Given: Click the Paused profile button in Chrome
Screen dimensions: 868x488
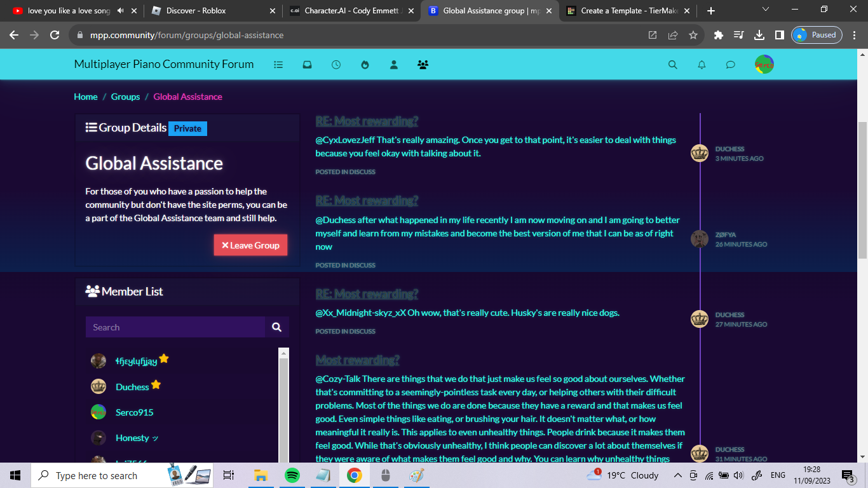Looking at the screenshot, I should [x=817, y=35].
